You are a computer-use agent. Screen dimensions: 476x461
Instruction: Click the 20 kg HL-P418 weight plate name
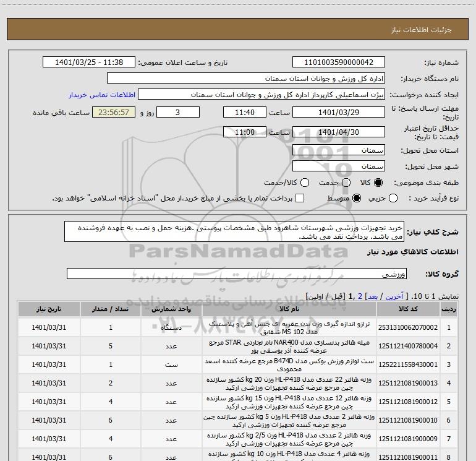coord(289,384)
